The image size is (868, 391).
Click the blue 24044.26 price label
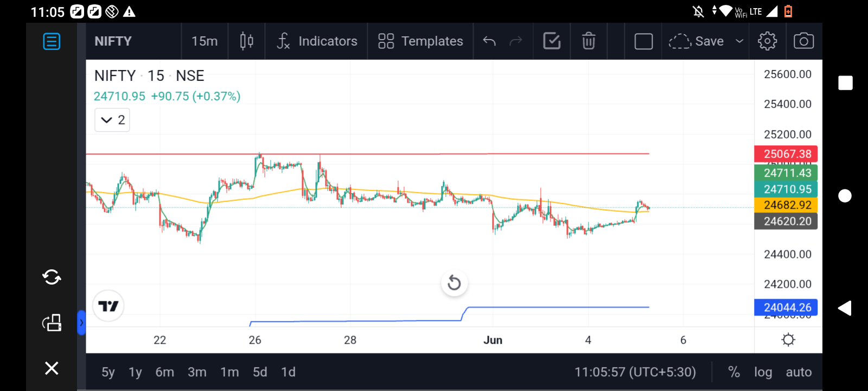tap(786, 307)
